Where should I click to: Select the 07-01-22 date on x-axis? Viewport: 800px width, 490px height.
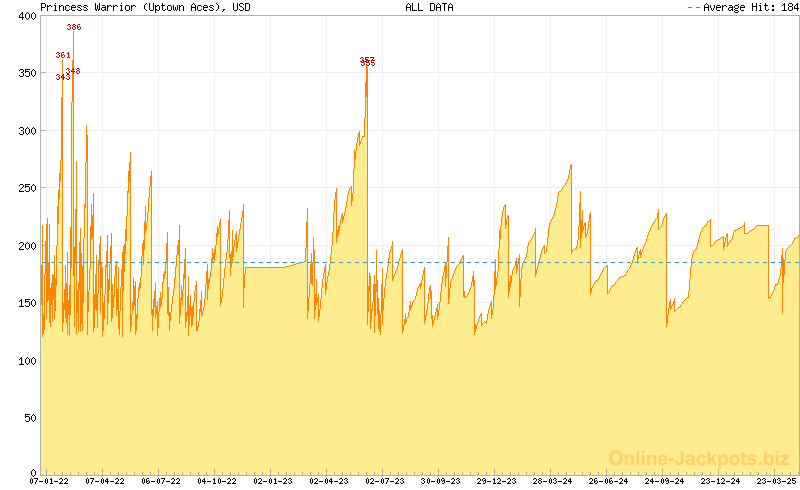coord(48,481)
